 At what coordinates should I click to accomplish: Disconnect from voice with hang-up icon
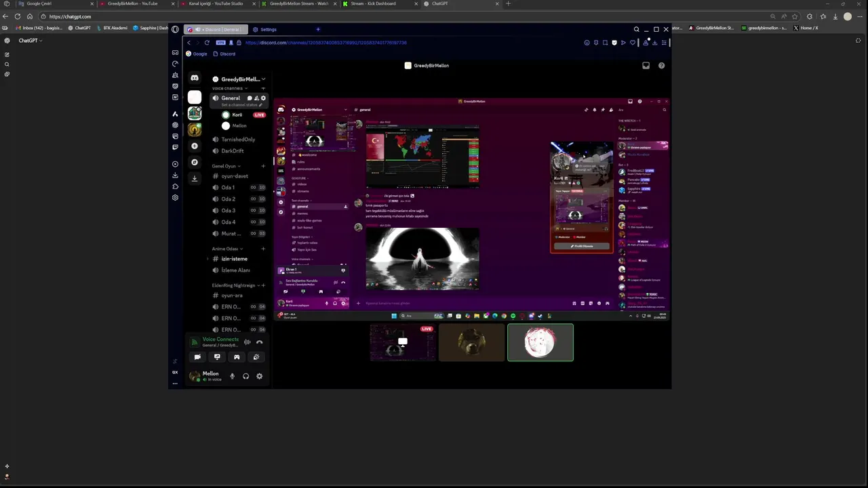[x=259, y=342]
